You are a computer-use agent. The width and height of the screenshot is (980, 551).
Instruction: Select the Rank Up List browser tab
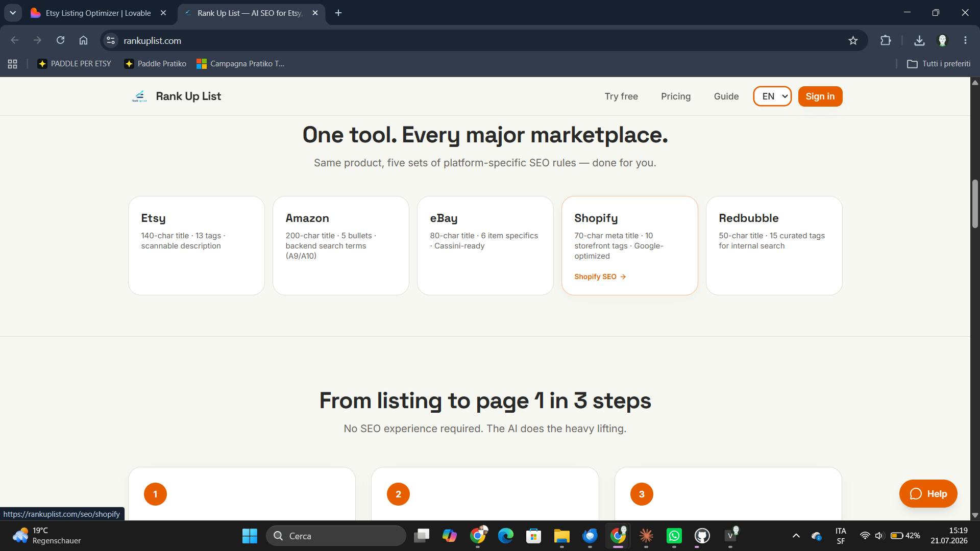250,13
